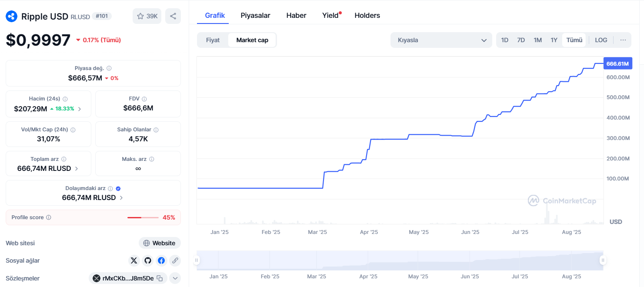Click the $0,9997 price value

click(38, 40)
